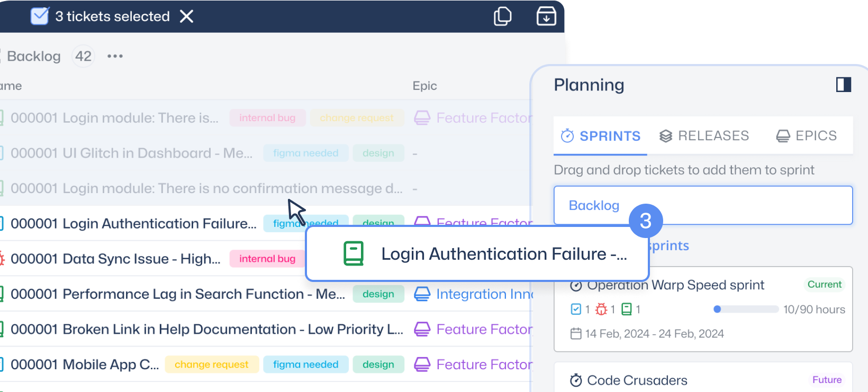The height and width of the screenshot is (392, 868).
Task: Open Feature Factory epic on Mobile App row
Action: [484, 364]
